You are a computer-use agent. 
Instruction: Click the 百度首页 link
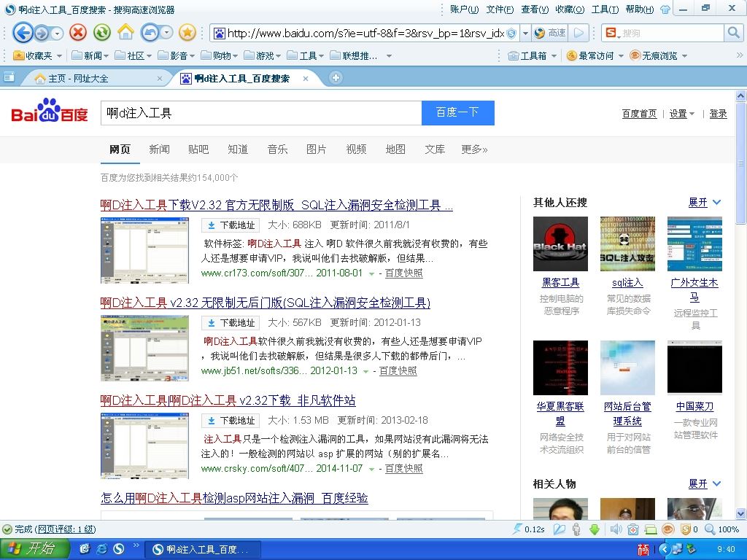[x=639, y=113]
